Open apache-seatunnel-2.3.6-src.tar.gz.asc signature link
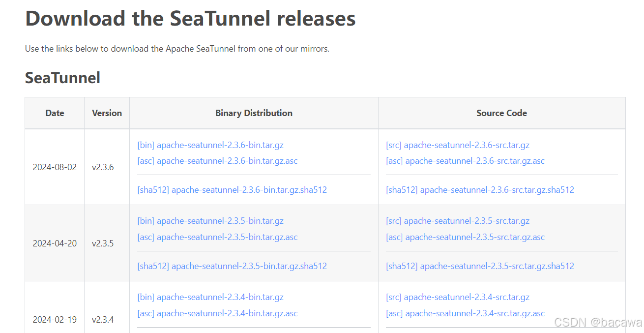 [466, 161]
